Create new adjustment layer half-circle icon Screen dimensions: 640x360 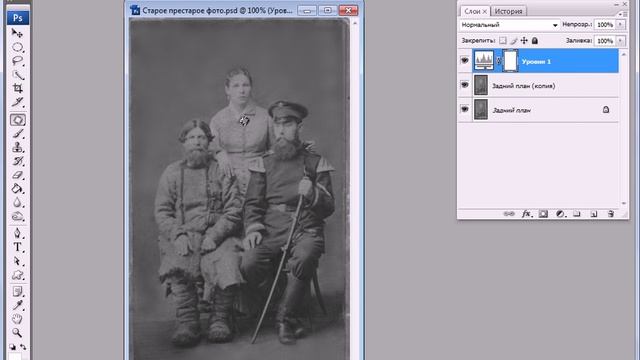pos(560,214)
